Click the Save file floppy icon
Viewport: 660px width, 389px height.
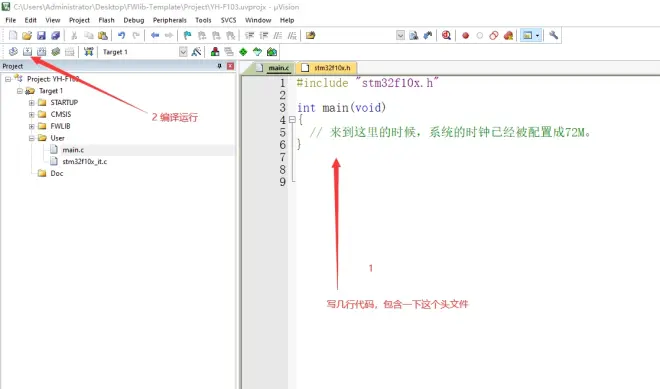point(41,35)
